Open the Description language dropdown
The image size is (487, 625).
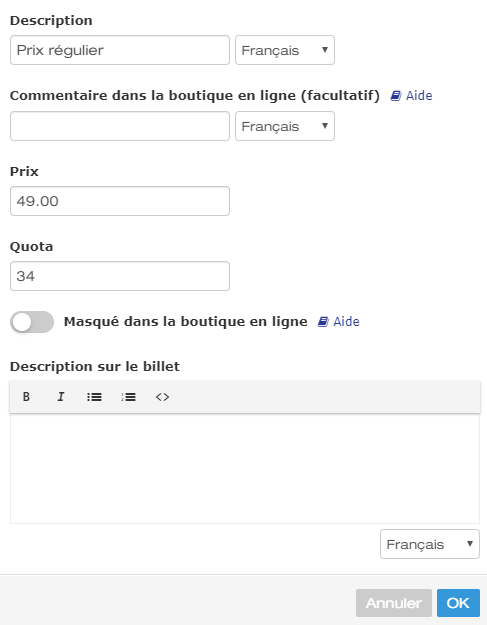click(x=285, y=50)
